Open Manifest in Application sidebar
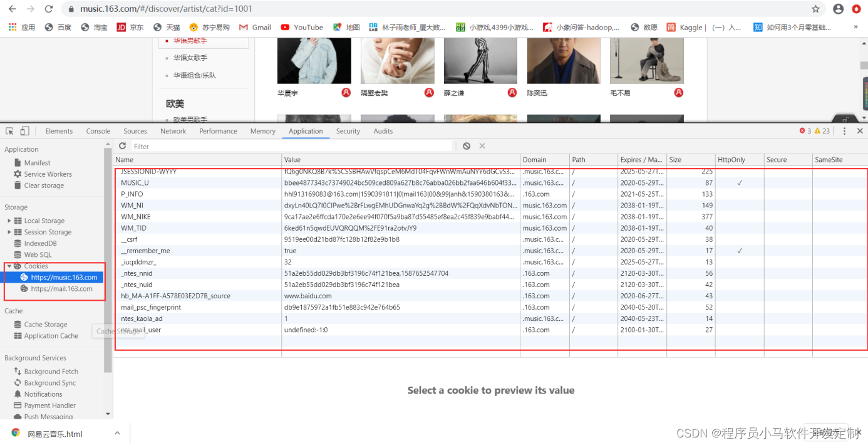868x445 pixels. coord(38,163)
